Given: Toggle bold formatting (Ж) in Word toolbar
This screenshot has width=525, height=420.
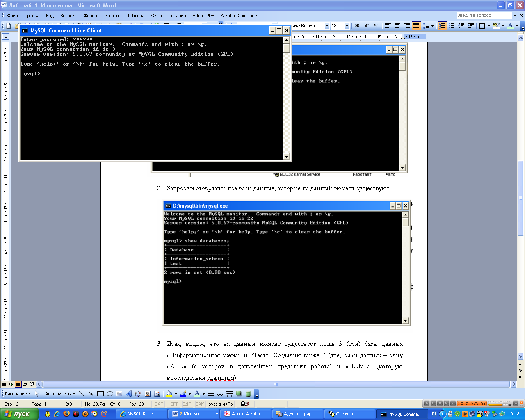Looking at the screenshot, I should click(357, 25).
